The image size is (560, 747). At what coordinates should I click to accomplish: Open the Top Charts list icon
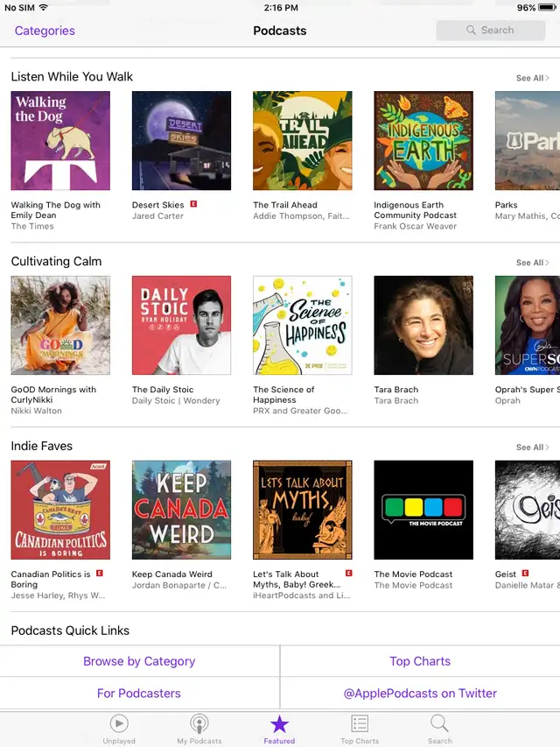360,723
